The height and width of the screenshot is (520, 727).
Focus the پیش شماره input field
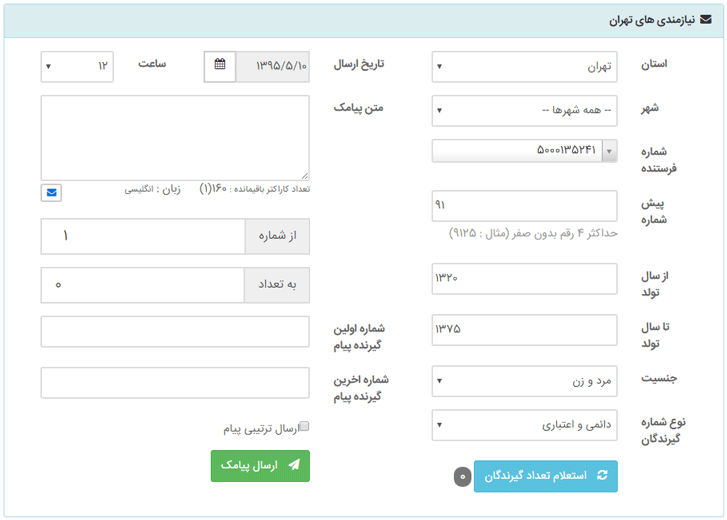524,206
